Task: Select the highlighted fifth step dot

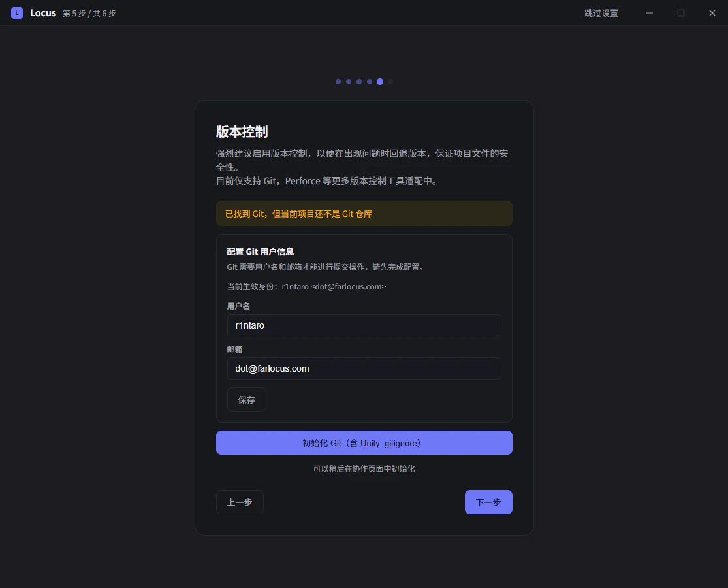Action: tap(380, 82)
